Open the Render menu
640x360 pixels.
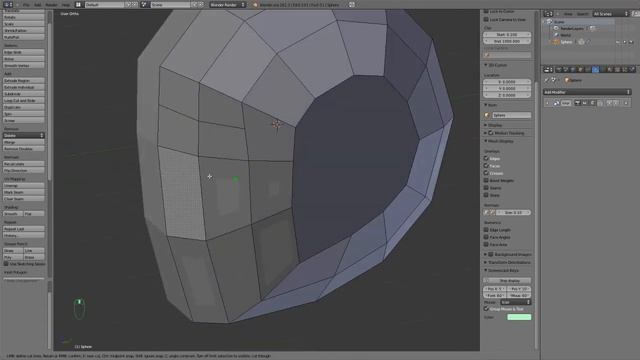(x=51, y=4)
